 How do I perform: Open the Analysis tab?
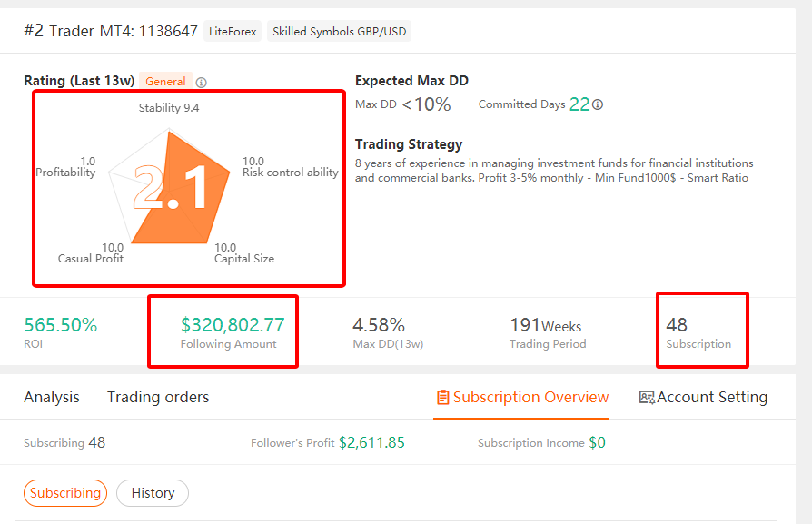[52, 397]
